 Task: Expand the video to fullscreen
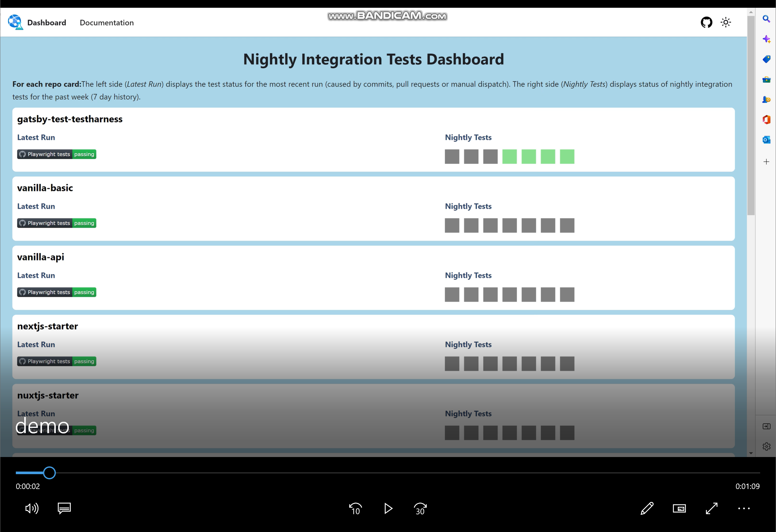point(712,508)
